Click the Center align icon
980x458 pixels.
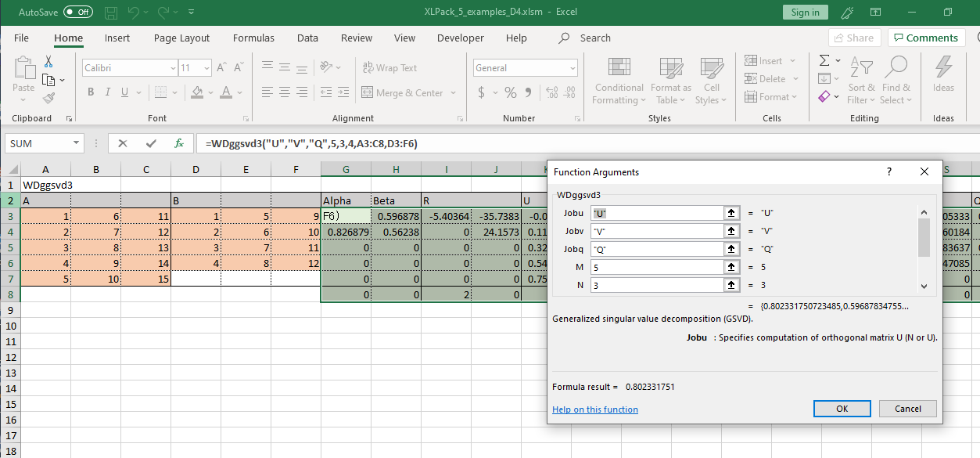coord(285,92)
